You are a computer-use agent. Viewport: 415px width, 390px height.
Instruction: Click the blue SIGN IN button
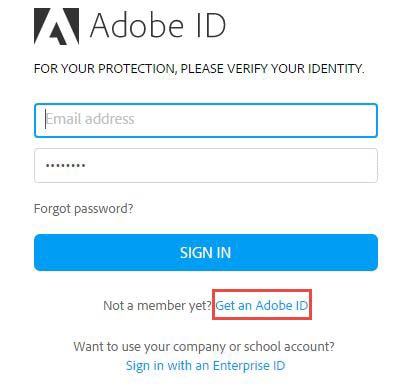(206, 252)
